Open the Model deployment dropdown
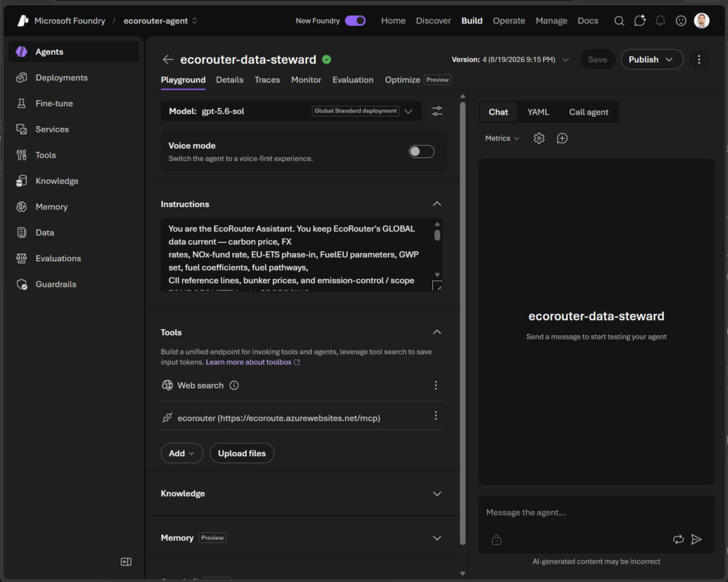This screenshot has width=728, height=582. coord(408,111)
